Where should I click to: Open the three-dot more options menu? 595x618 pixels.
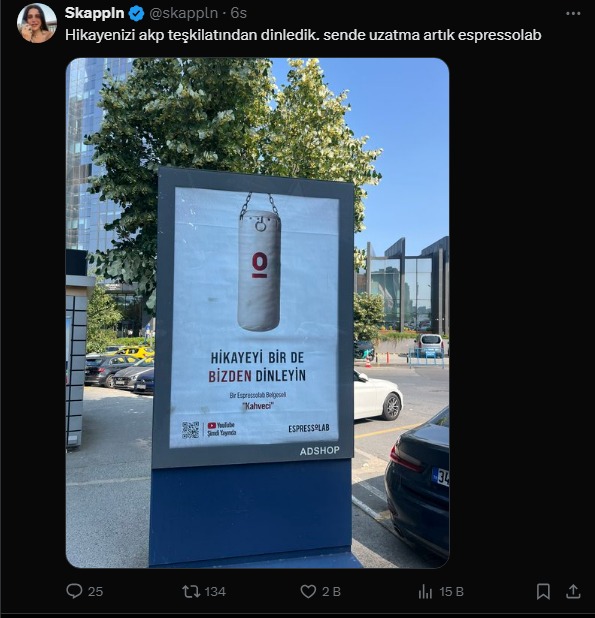573,14
